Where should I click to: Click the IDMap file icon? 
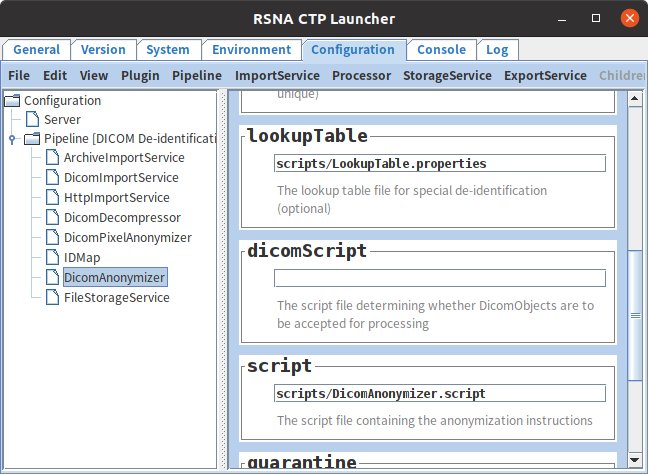(52, 257)
